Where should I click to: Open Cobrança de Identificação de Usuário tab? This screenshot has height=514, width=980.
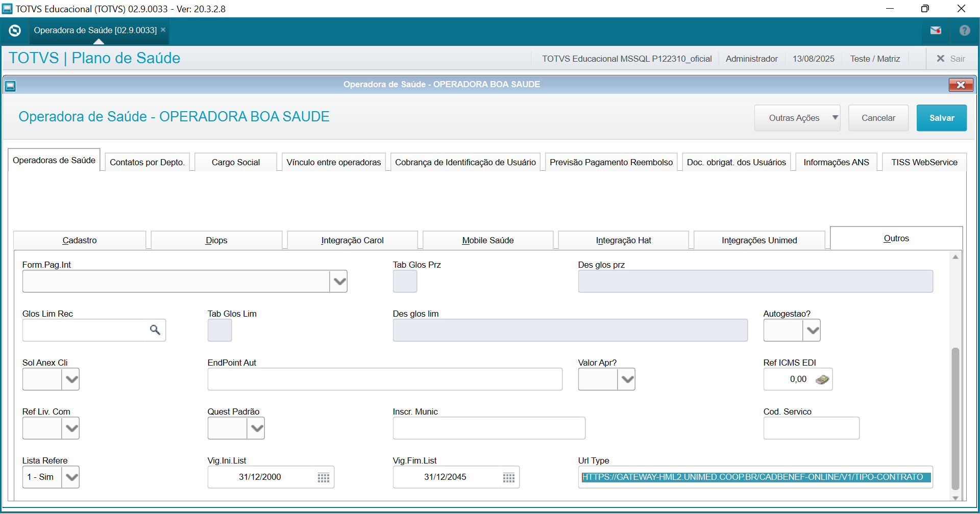(465, 162)
